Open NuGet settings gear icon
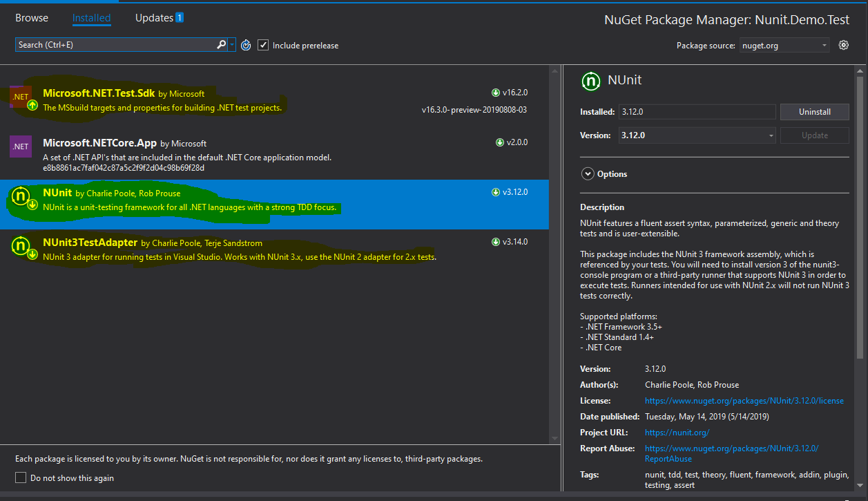This screenshot has width=868, height=501. pyautogui.click(x=843, y=45)
